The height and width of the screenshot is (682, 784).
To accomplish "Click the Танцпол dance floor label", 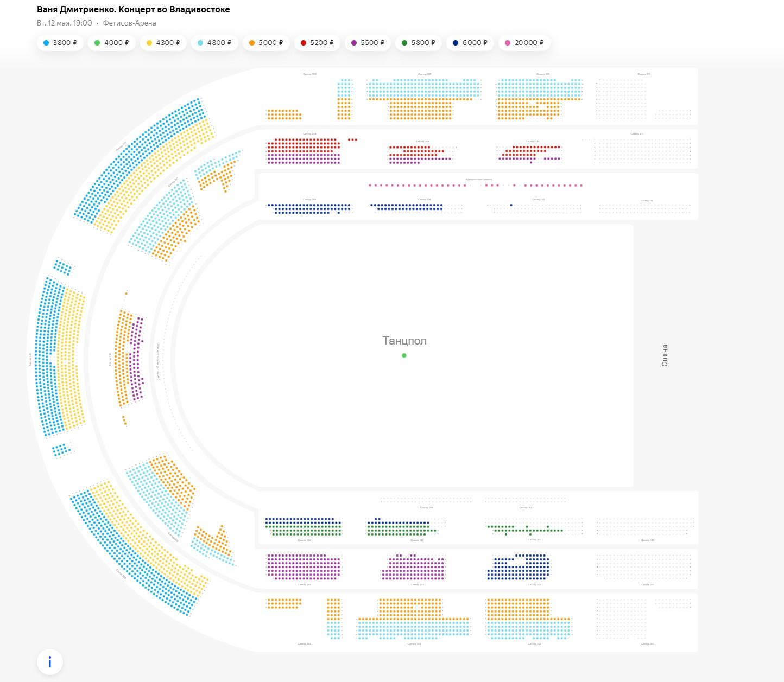I will 404,341.
